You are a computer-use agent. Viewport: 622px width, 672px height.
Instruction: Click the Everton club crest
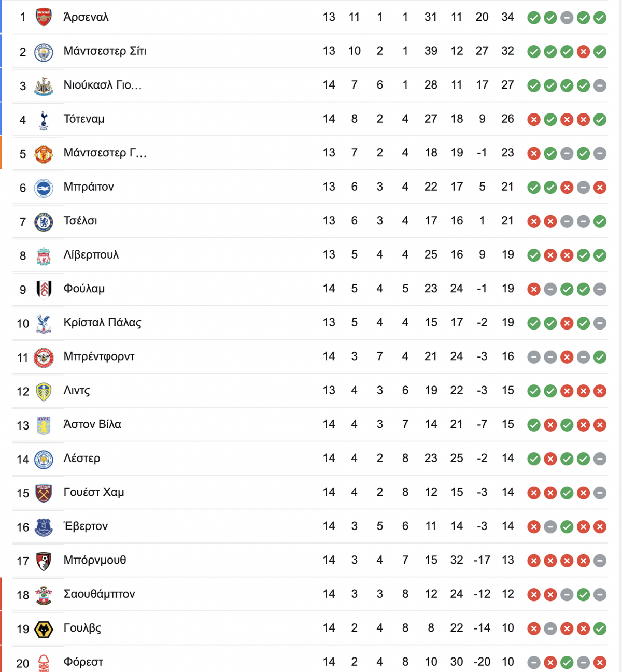(44, 527)
